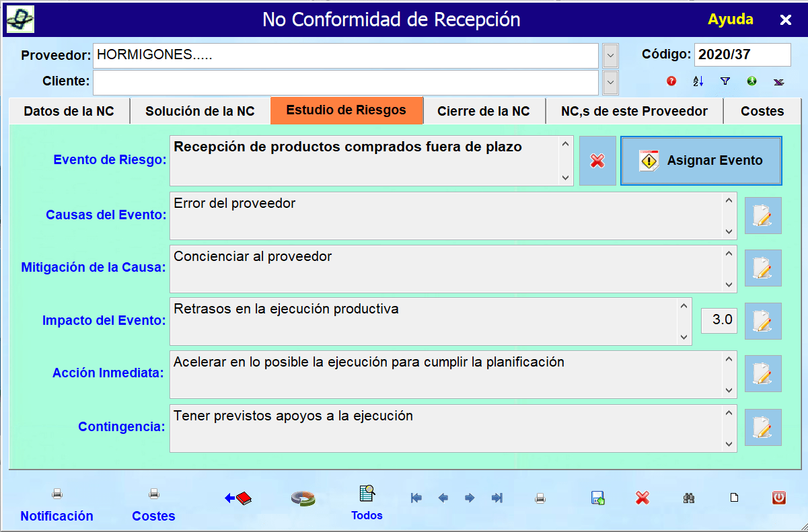The image size is (808, 532).
Task: Open NC,s de este Proveedor tab
Action: click(x=634, y=111)
